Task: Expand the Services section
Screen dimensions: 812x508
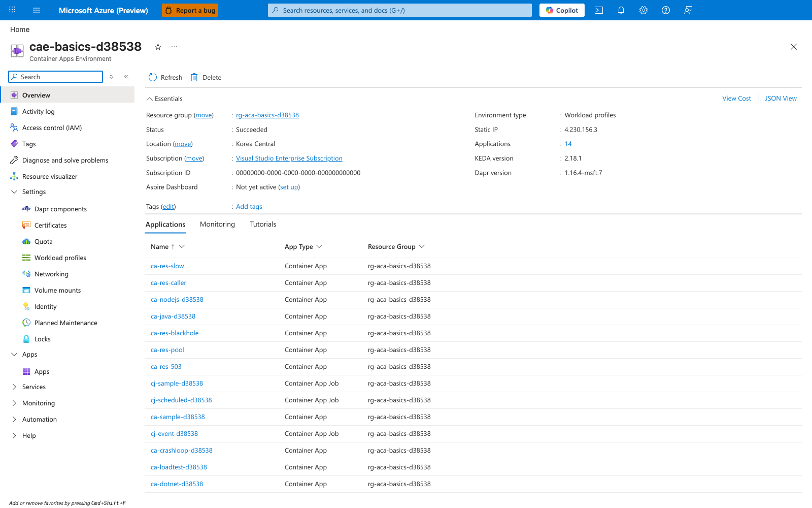Action: pos(14,387)
